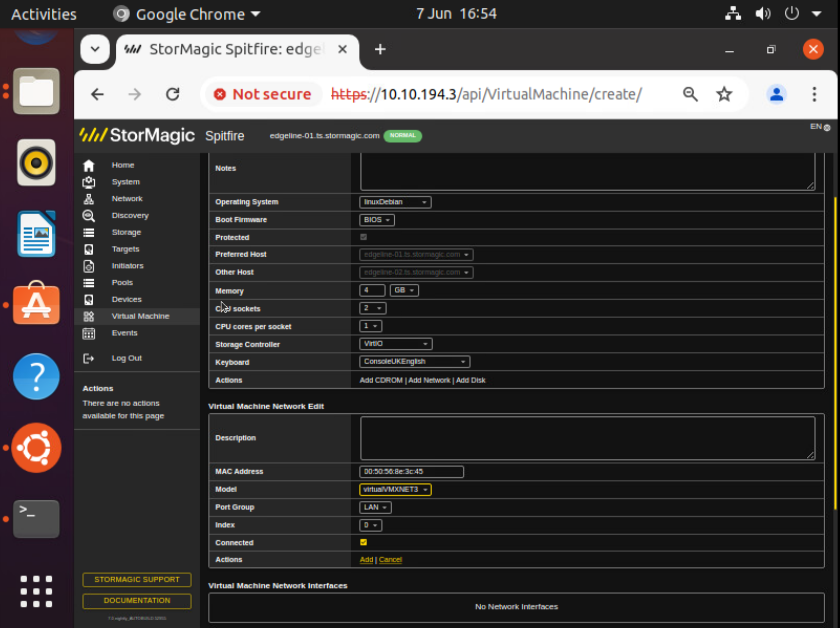The width and height of the screenshot is (840, 628).
Task: Click Add Disk link
Action: [x=471, y=380]
